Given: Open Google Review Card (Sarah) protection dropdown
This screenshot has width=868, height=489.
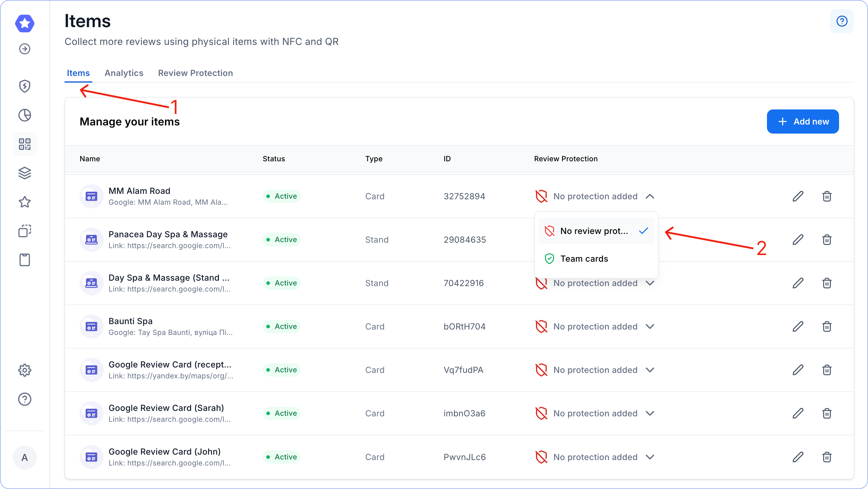Looking at the screenshot, I should [650, 413].
